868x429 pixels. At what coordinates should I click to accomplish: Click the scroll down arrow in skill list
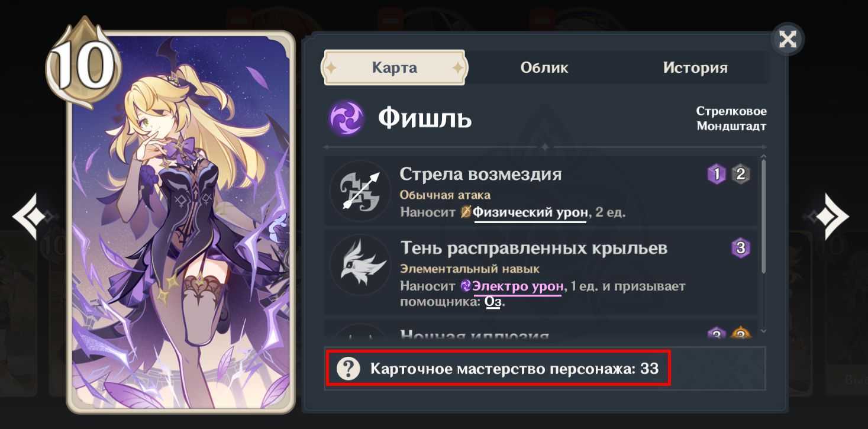pyautogui.click(x=763, y=331)
